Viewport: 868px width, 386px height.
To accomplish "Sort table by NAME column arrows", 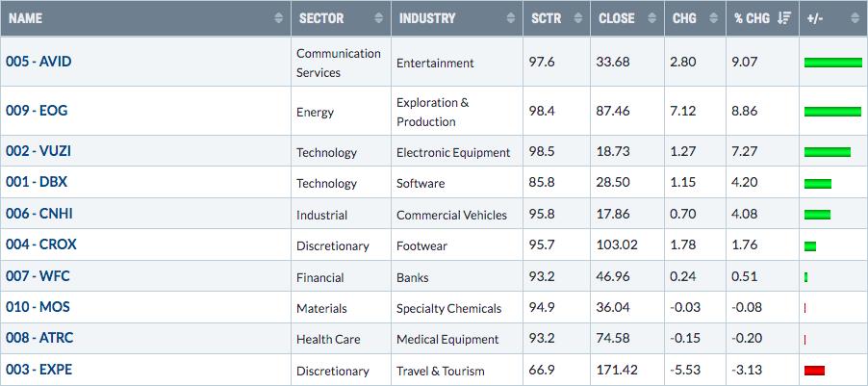I will point(278,18).
